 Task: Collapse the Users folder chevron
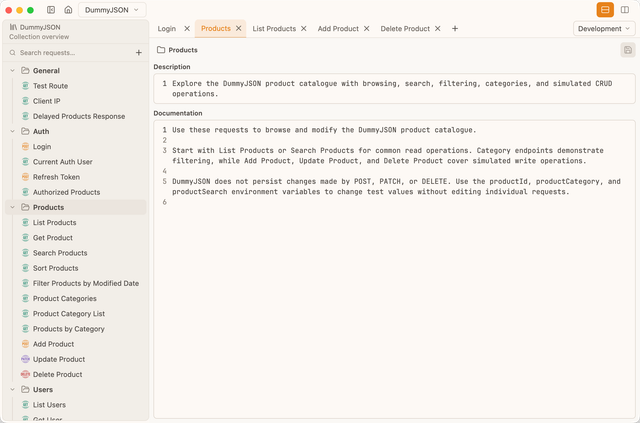pyautogui.click(x=13, y=390)
